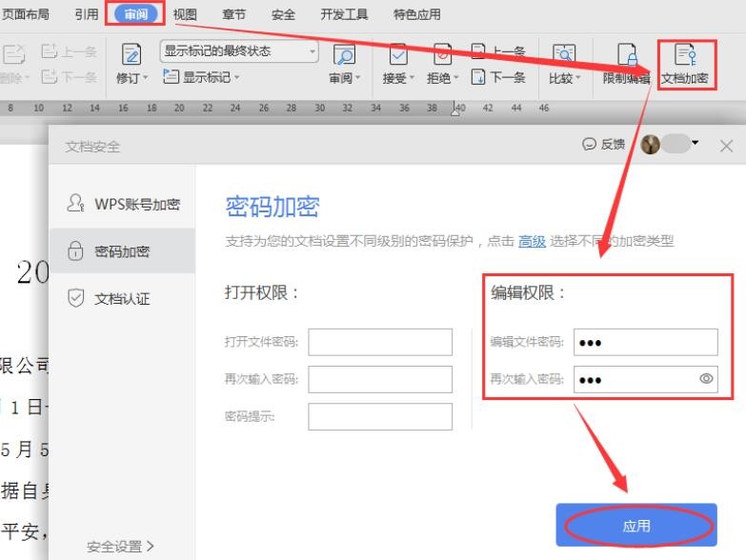Toggle password visibility eye icon
The image size is (746, 560).
tap(706, 378)
